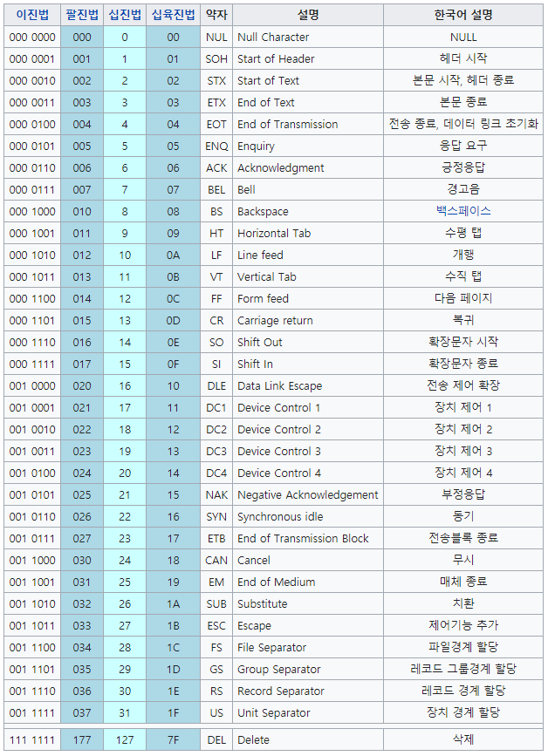Screen dimensions: 548x756
Task: Click the 삭제 cell
Action: [463, 740]
